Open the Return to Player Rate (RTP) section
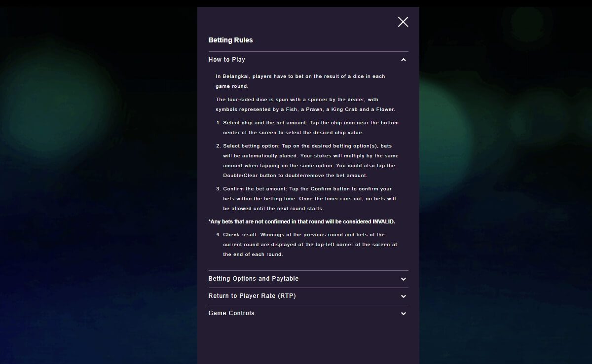Image resolution: width=592 pixels, height=364 pixels. pos(252,296)
